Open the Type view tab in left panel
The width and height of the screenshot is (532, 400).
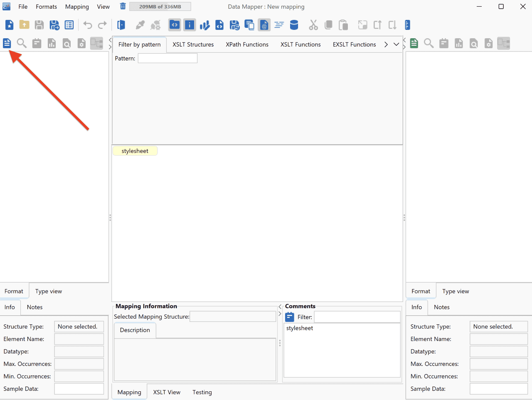tap(49, 291)
